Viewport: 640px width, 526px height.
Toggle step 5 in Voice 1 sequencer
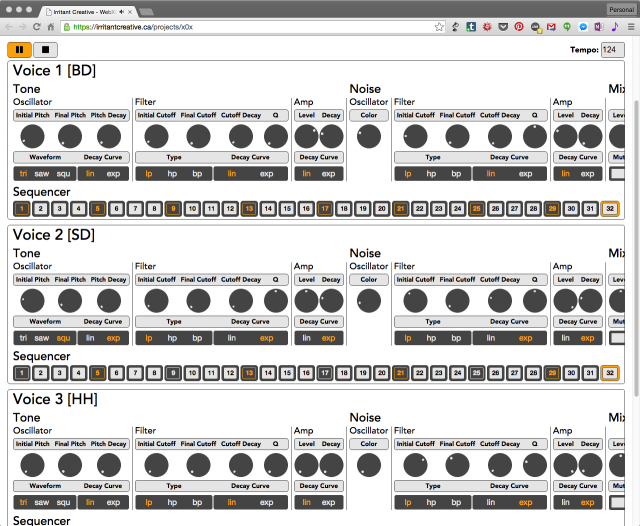(x=97, y=209)
